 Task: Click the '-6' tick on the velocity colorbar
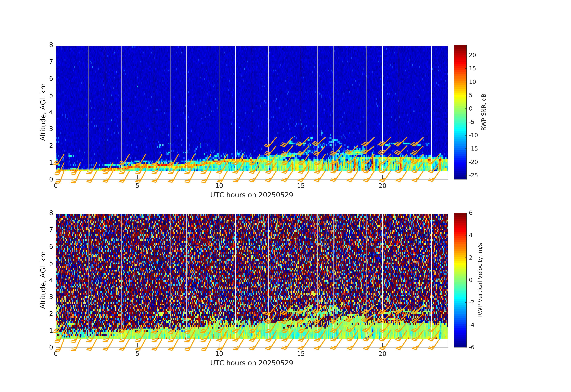[x=471, y=347]
